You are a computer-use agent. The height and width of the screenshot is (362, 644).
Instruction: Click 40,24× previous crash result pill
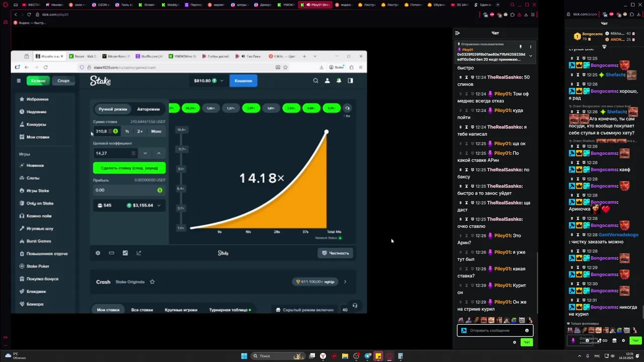click(191, 108)
